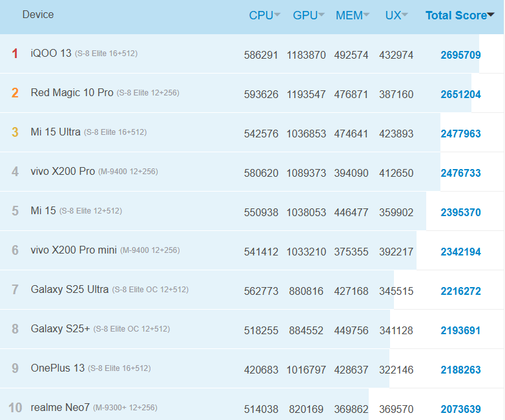505x420 pixels.
Task: Click rank number 2 badge
Action: pos(15,93)
